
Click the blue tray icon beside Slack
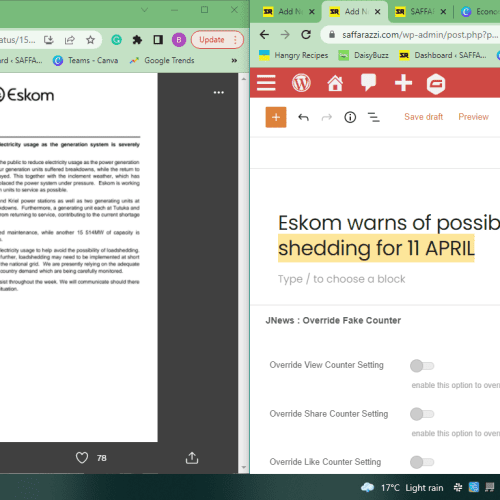tap(474, 487)
